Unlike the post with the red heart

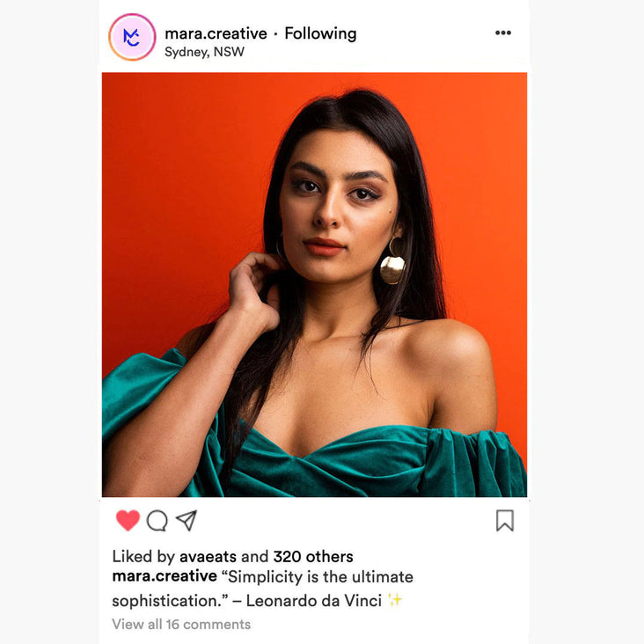click(128, 520)
